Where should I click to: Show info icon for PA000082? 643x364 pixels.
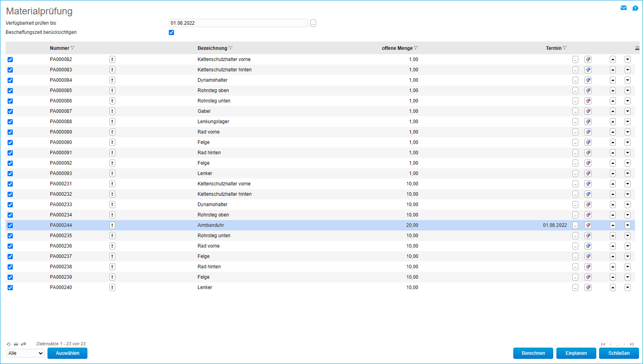coord(112,59)
